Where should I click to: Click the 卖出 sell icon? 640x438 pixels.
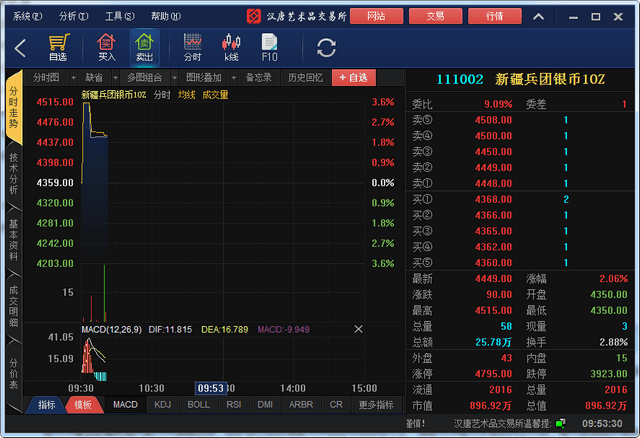[x=144, y=47]
